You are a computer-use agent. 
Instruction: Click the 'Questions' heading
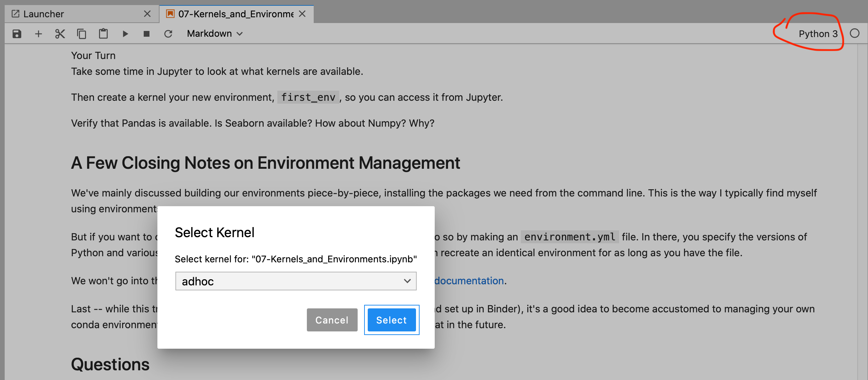point(110,364)
